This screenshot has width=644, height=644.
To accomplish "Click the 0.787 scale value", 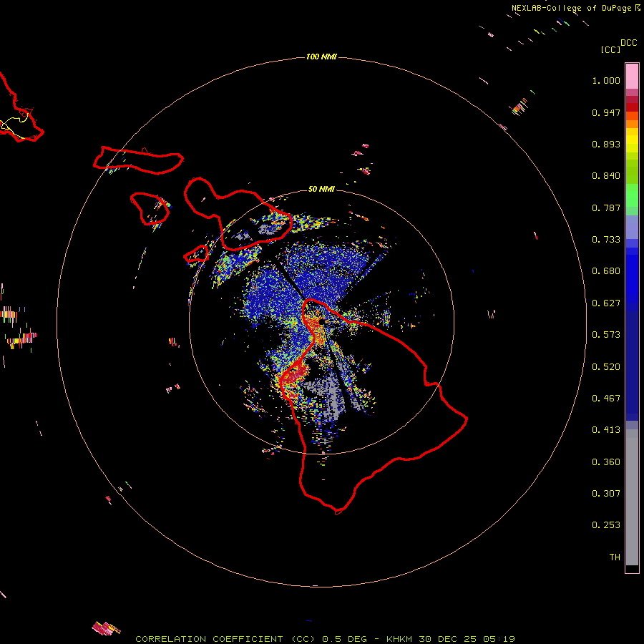I will click(x=606, y=208).
